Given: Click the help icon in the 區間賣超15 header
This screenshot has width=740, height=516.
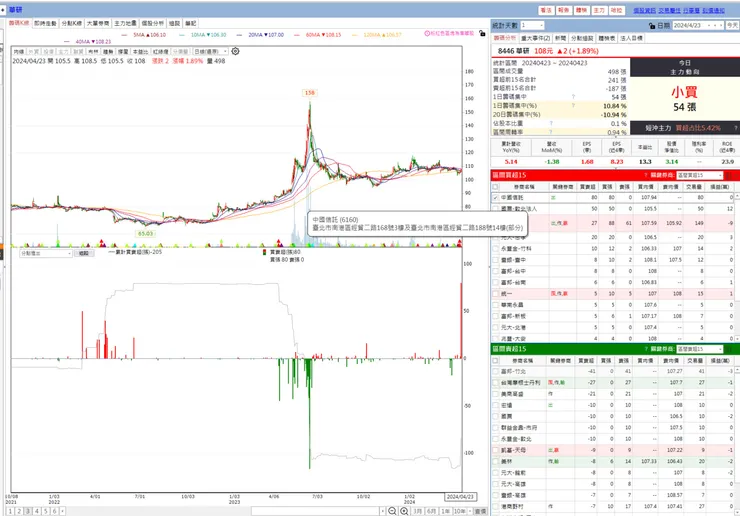Looking at the screenshot, I should 645,349.
